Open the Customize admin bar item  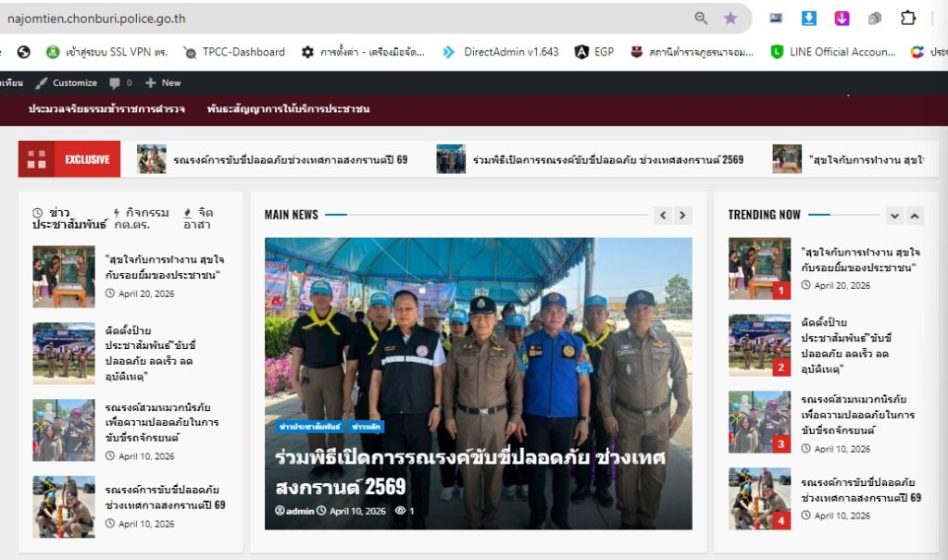pos(67,83)
